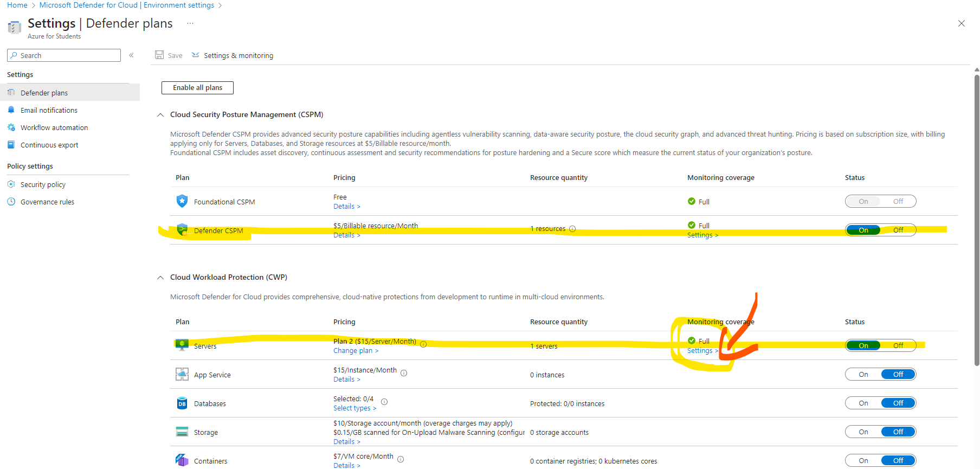Click green Full checkmark in Foundational CSPM row
Viewport: 980px width, 469px height.
[x=692, y=201]
